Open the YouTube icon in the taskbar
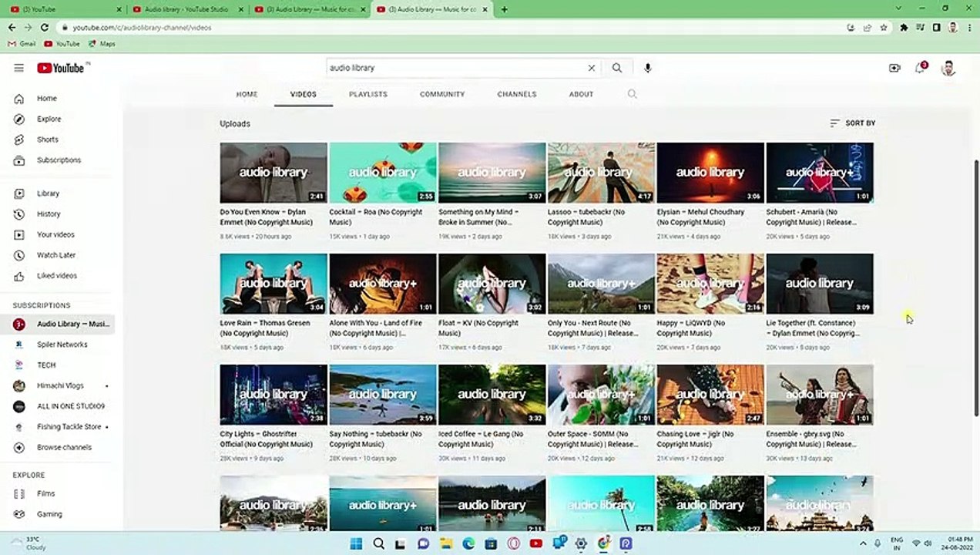 536,543
